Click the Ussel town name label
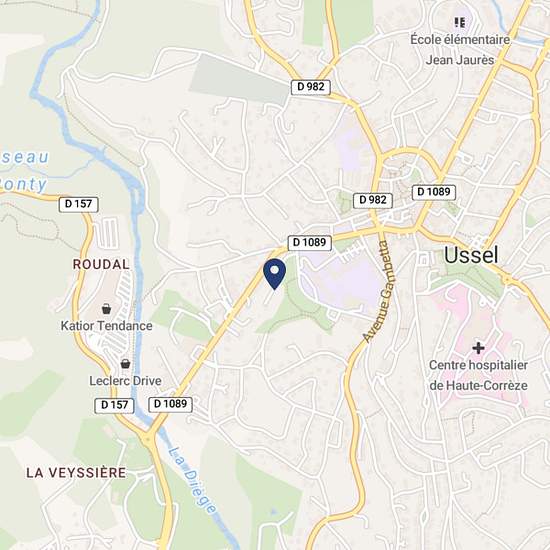The height and width of the screenshot is (550, 550). click(471, 255)
